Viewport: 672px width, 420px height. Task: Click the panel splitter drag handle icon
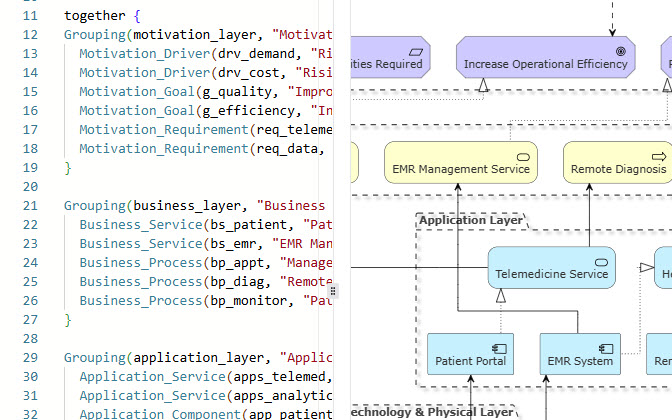[x=333, y=291]
